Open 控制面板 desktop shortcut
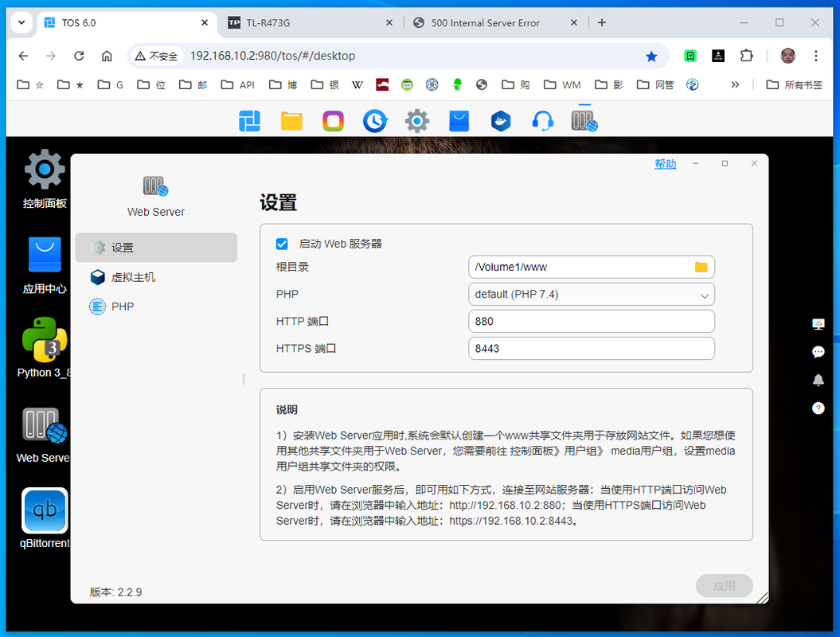Screen dimensions: 840x637 click(45, 179)
